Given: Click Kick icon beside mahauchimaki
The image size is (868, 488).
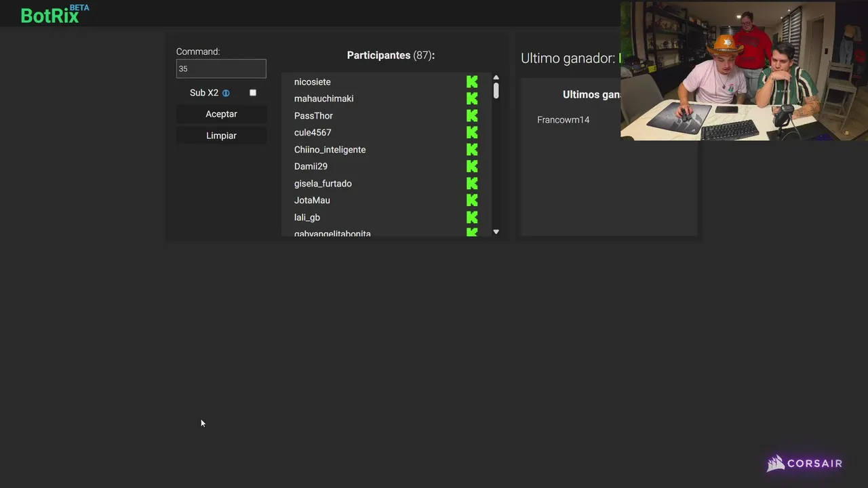Looking at the screenshot, I should pos(472,99).
